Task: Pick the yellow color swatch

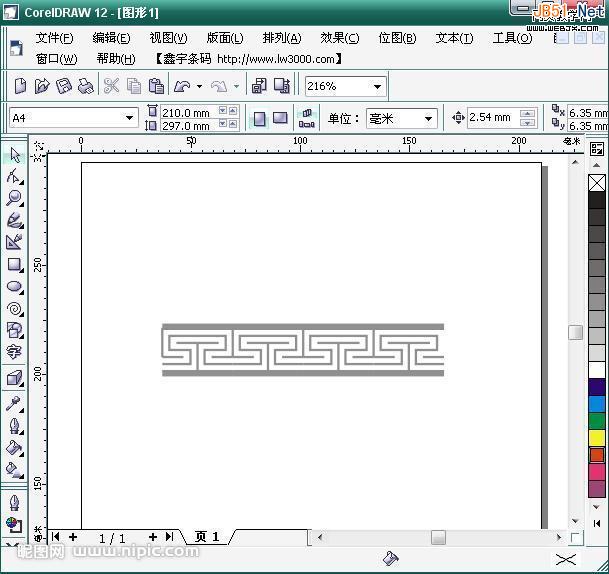Action: click(597, 438)
